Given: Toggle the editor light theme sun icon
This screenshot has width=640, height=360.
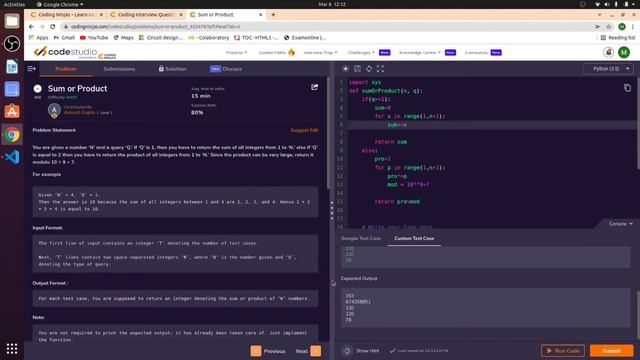Looking at the screenshot, I should (x=345, y=69).
